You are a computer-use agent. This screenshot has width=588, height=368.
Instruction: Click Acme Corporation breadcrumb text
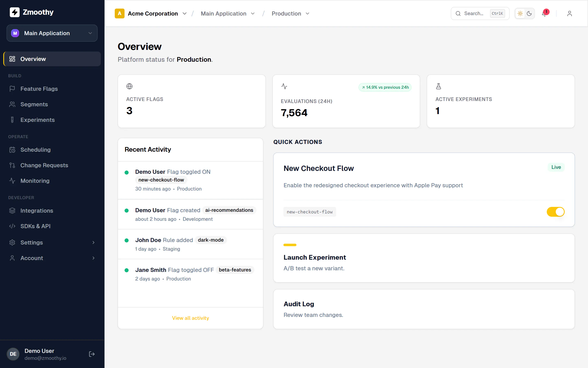[x=153, y=14]
